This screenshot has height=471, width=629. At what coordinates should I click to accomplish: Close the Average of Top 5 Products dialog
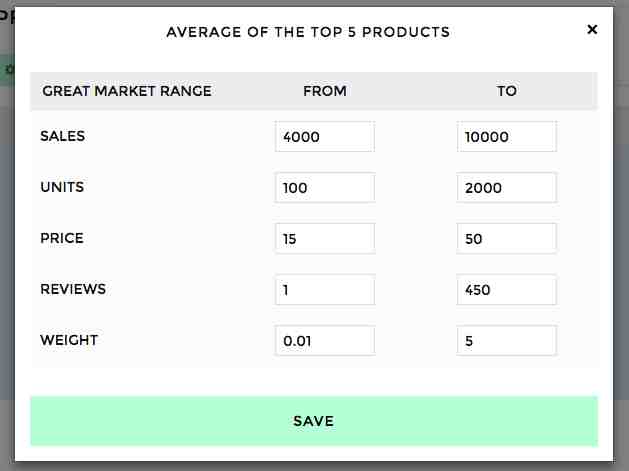592,29
